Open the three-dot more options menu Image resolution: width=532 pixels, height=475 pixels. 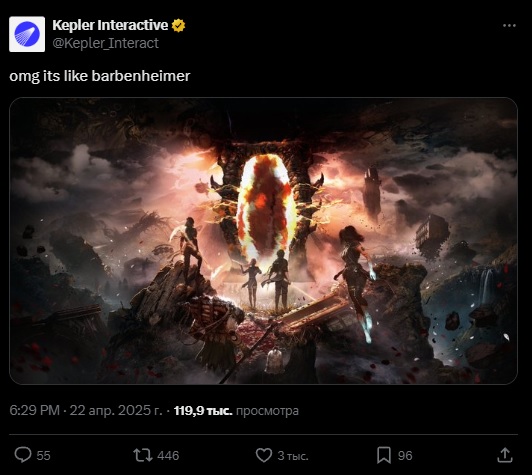509,25
